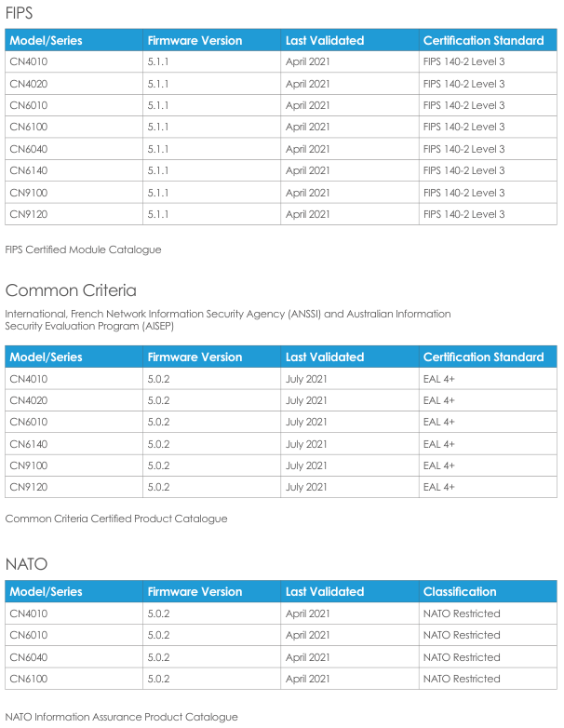Open the Common Criteria Certified Product Catalogue link
564x728 pixels.
pyautogui.click(x=116, y=519)
